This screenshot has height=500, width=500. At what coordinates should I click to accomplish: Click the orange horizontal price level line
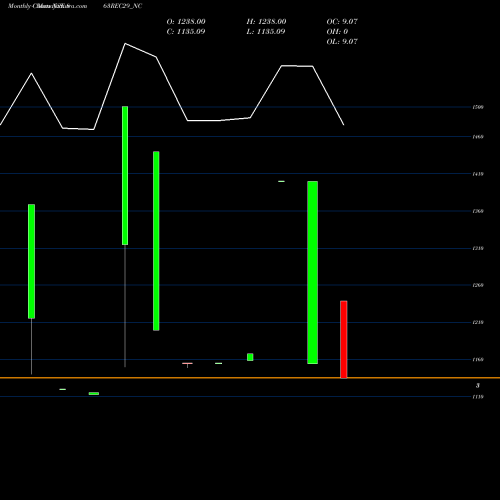[x=250, y=378]
